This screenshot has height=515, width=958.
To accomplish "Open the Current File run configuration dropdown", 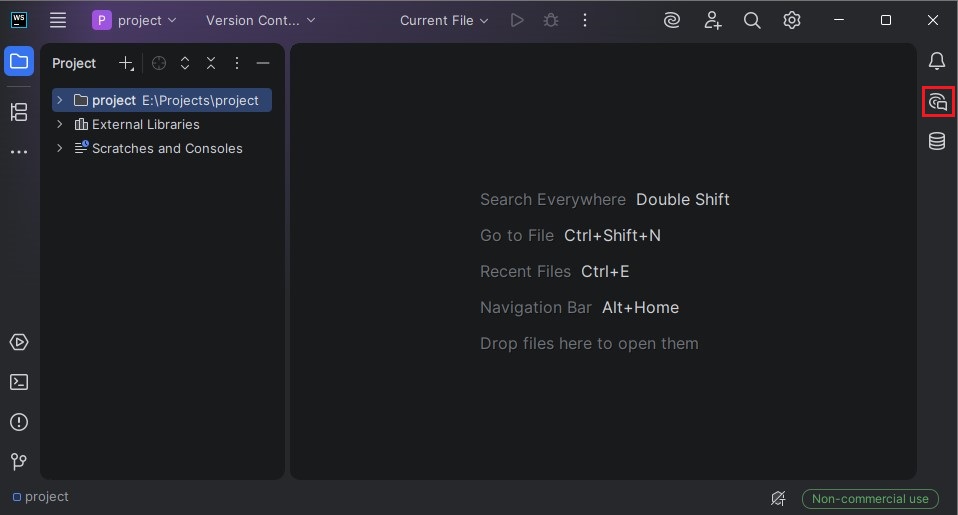I will tap(444, 20).
